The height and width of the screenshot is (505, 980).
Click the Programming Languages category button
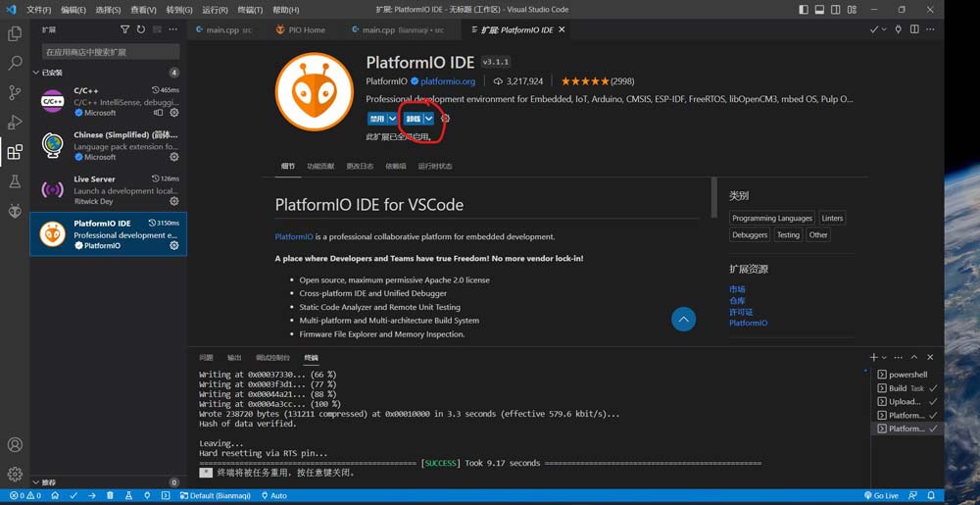pos(771,218)
